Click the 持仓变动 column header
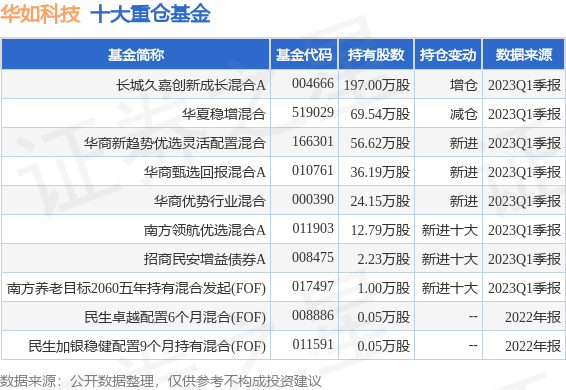This screenshot has height=390, width=566. [x=448, y=55]
